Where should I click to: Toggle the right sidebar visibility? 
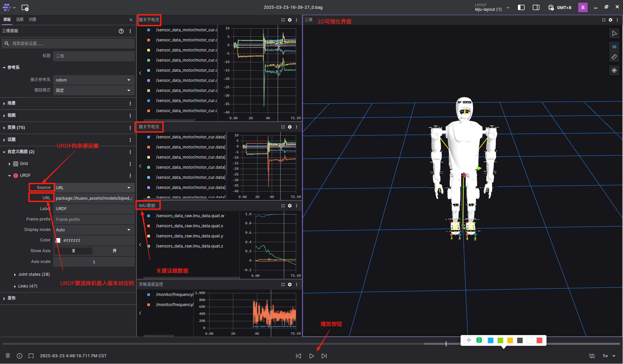click(536, 7)
